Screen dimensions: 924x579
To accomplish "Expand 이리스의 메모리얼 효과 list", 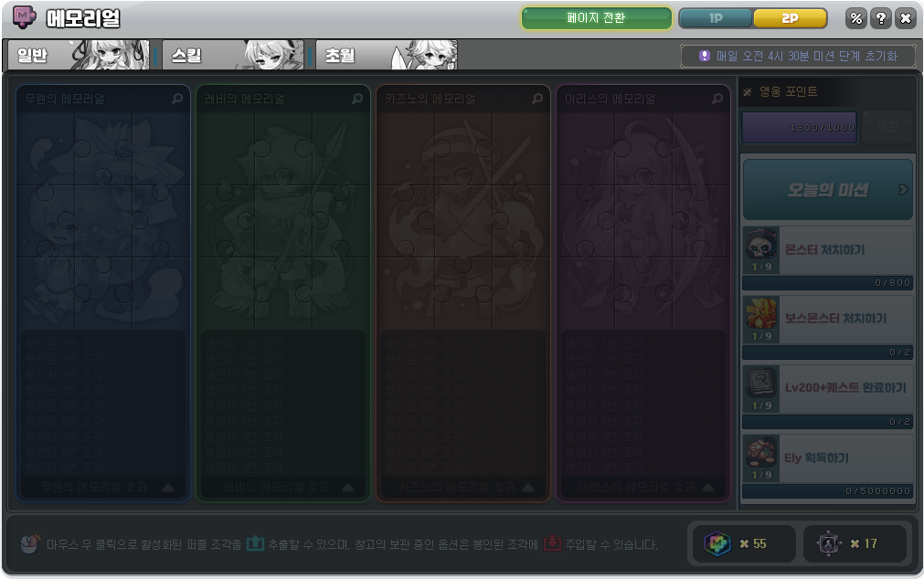I will 708,488.
